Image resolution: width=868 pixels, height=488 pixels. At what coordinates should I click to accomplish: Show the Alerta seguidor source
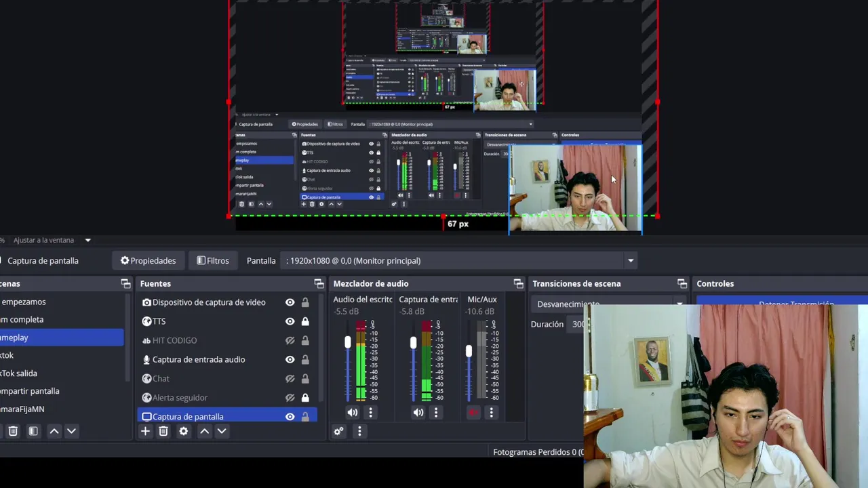click(290, 397)
